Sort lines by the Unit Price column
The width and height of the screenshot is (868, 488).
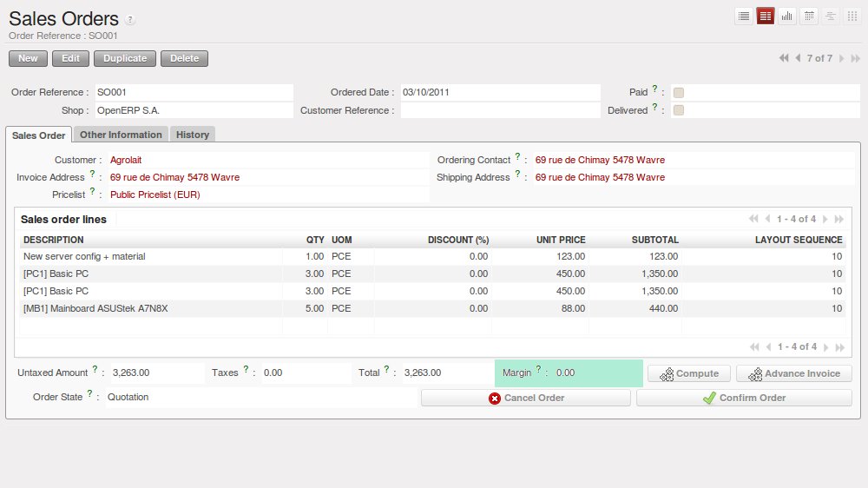561,240
